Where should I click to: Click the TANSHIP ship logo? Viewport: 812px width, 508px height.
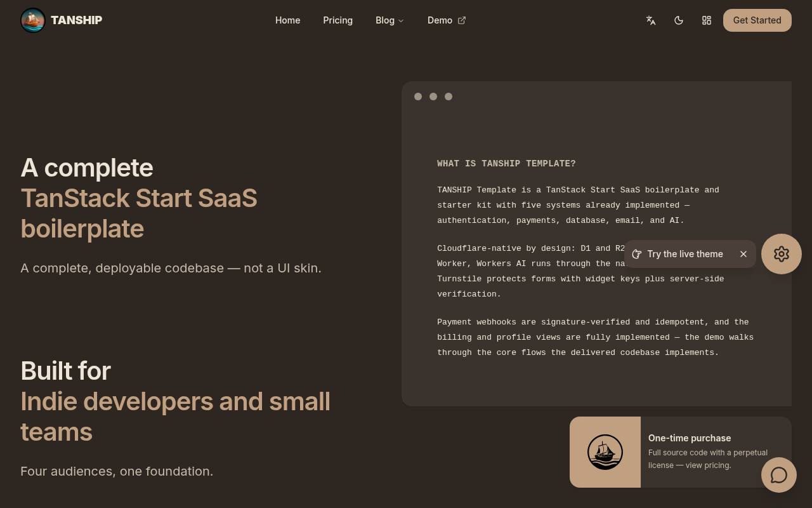[33, 20]
